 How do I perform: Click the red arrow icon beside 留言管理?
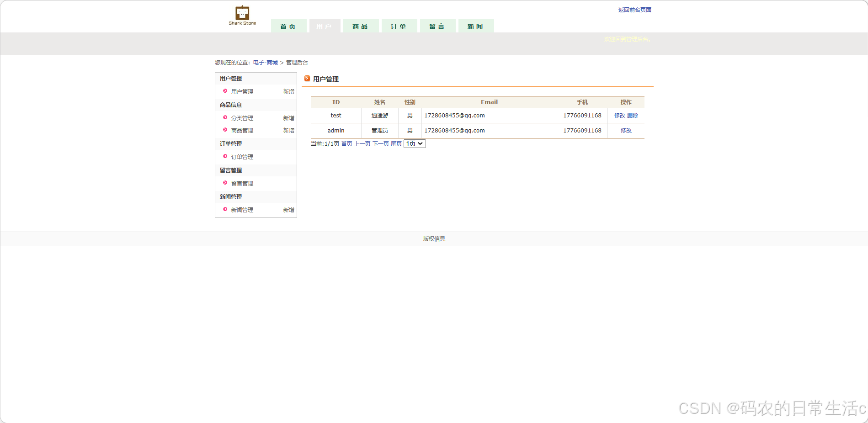pyautogui.click(x=225, y=183)
